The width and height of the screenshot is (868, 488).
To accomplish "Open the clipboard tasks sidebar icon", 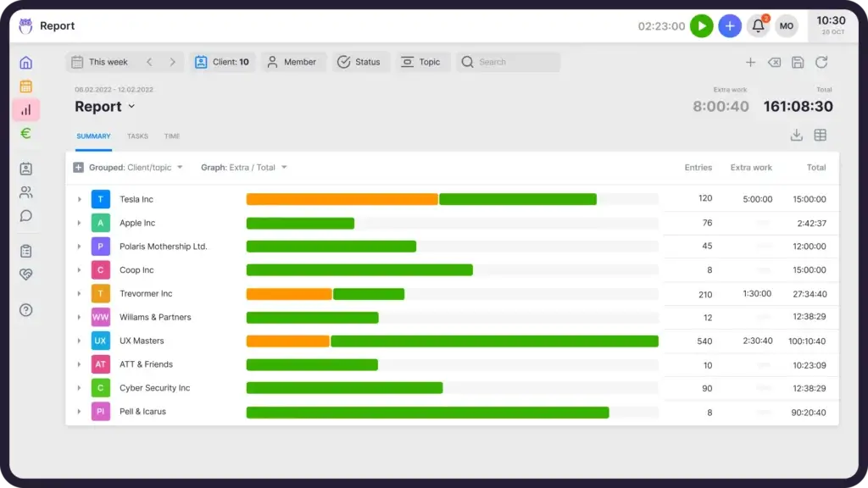I will click(x=26, y=251).
